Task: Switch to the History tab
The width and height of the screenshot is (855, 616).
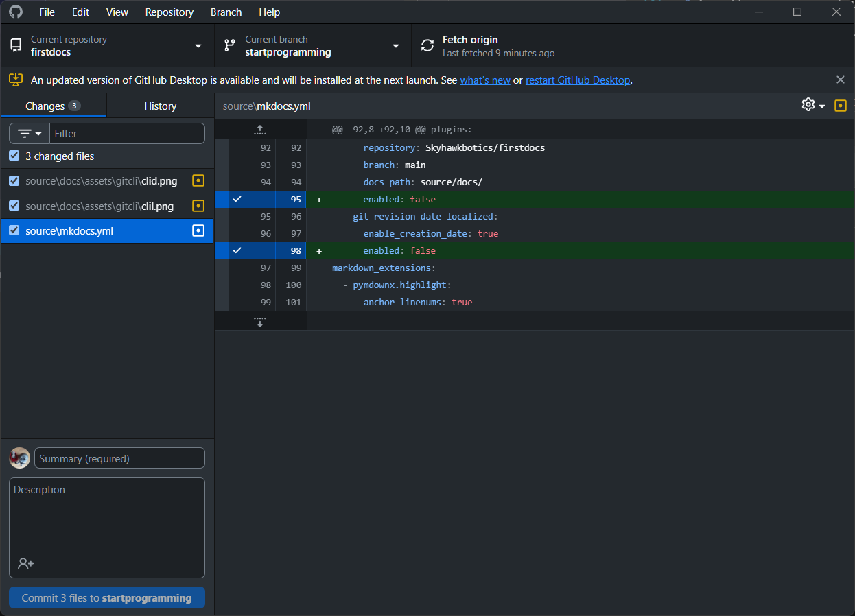Action: point(160,106)
